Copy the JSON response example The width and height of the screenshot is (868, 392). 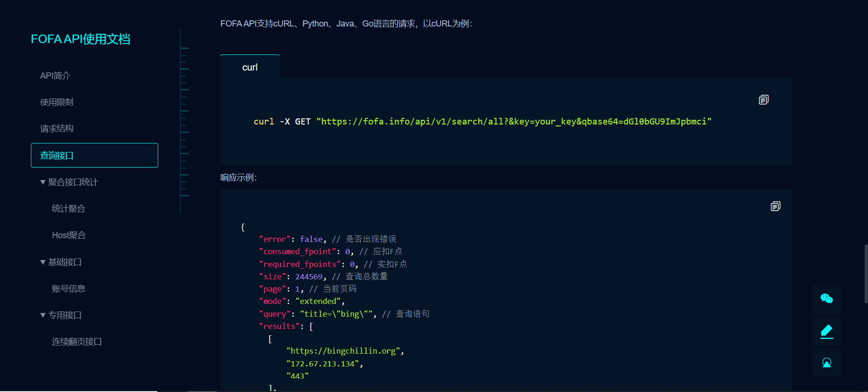775,206
